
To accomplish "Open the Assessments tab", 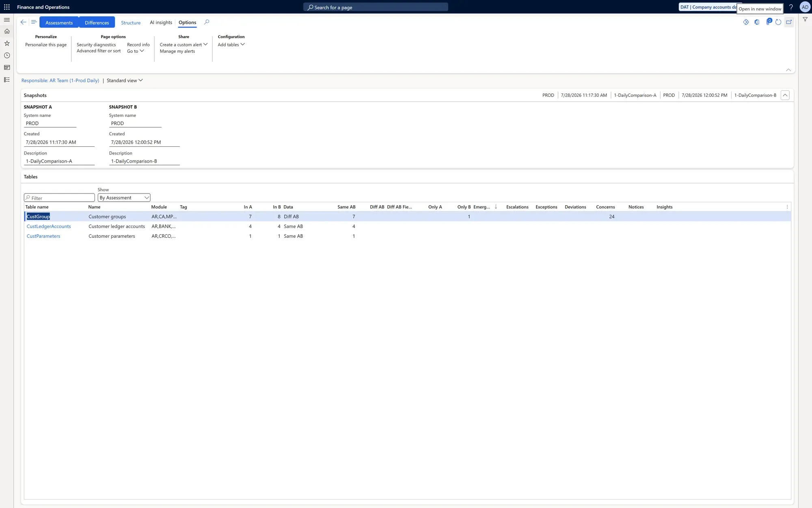I will 59,22.
